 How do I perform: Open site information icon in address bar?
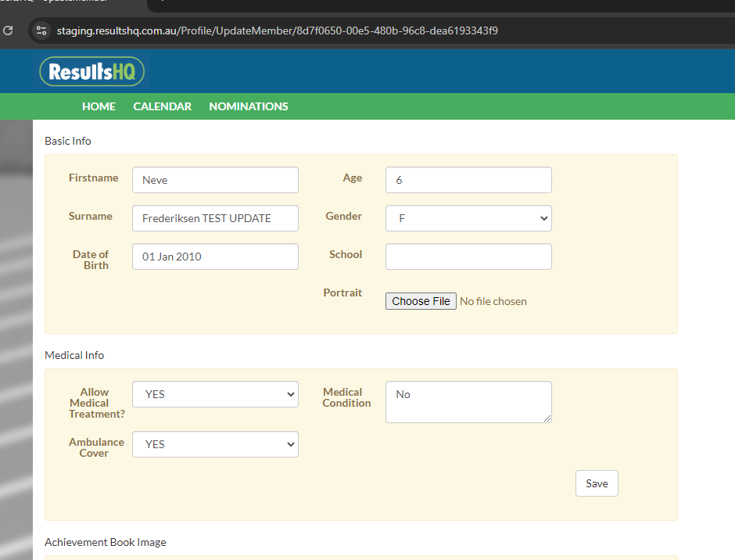pos(41,31)
